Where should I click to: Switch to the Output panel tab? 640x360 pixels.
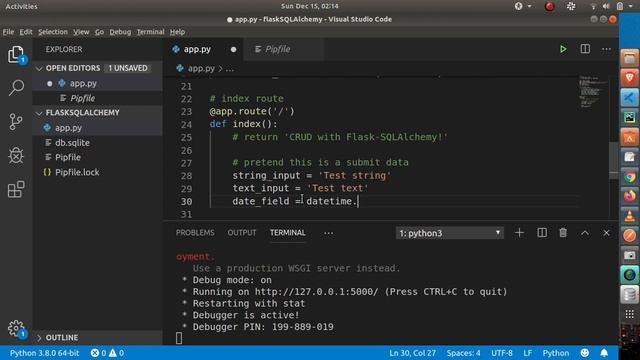pyautogui.click(x=242, y=233)
